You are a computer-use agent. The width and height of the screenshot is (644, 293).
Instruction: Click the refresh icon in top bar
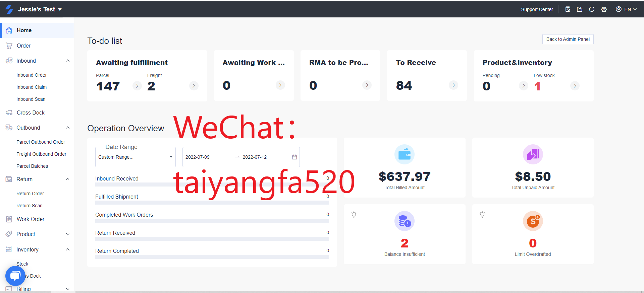click(x=592, y=9)
